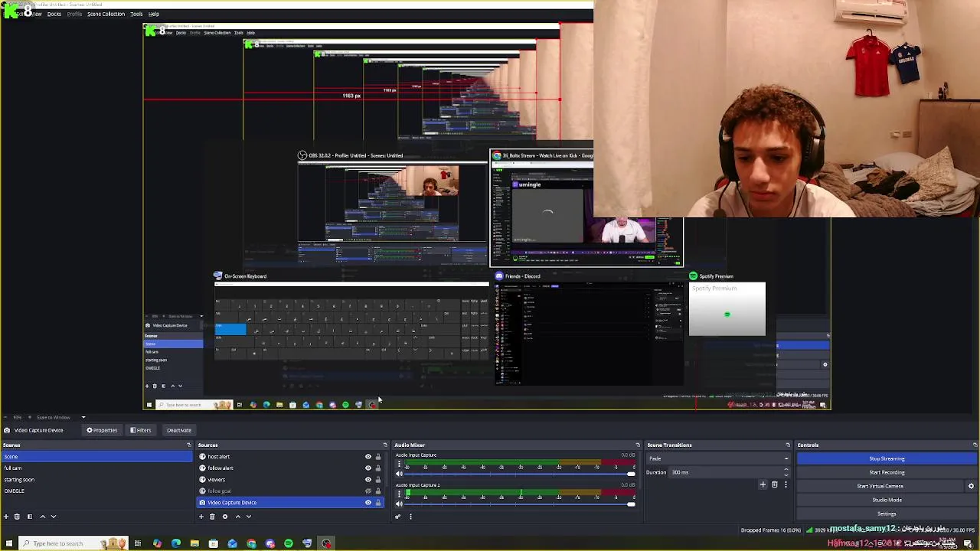Adjust transition duration spinner arrows

(x=786, y=472)
